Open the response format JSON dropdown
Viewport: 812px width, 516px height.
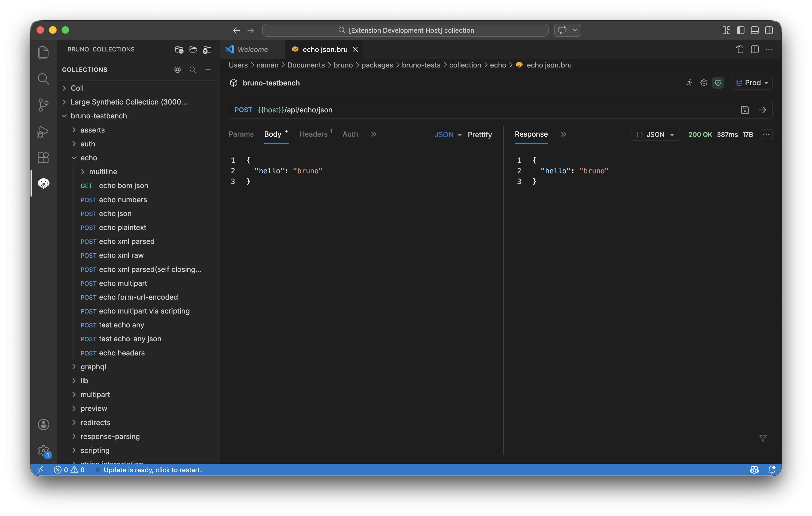click(x=655, y=134)
